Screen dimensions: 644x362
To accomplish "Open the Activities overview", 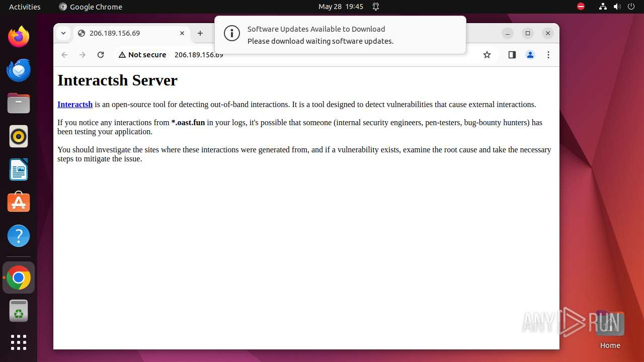I will click(x=25, y=7).
